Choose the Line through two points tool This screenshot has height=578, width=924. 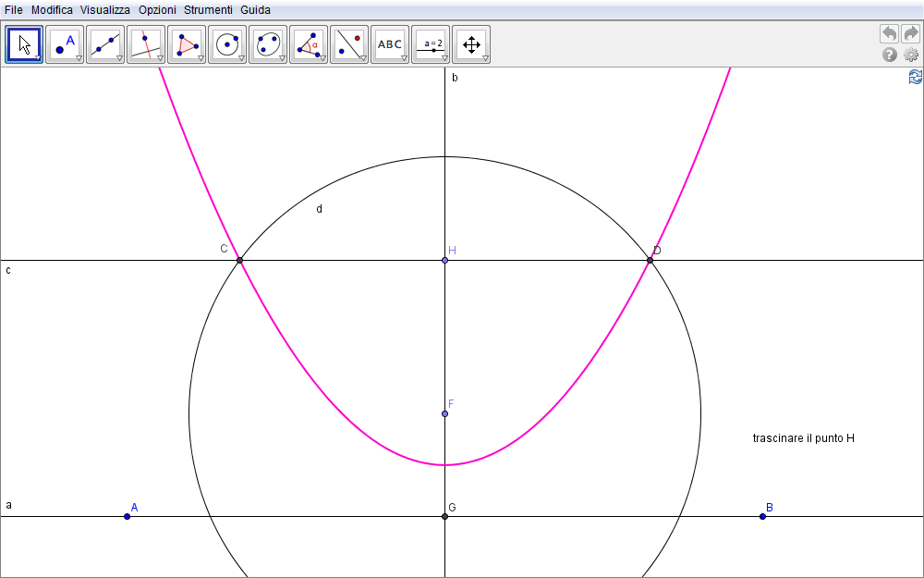(x=105, y=43)
